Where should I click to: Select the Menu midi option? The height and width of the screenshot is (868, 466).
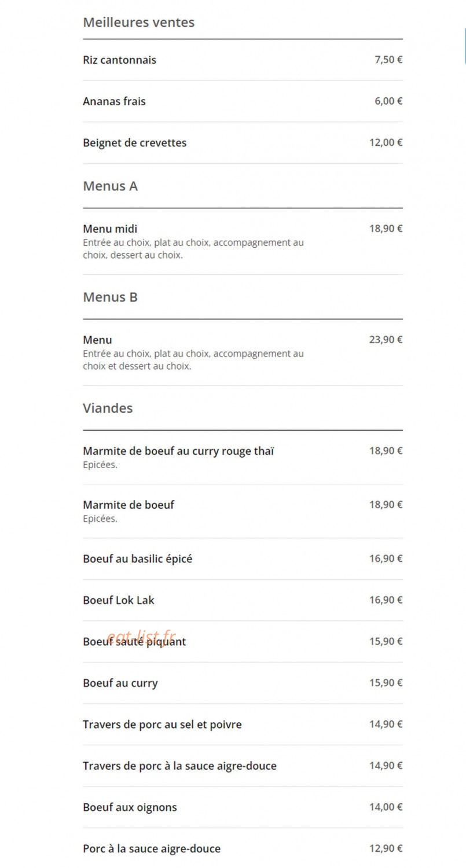[x=243, y=241]
